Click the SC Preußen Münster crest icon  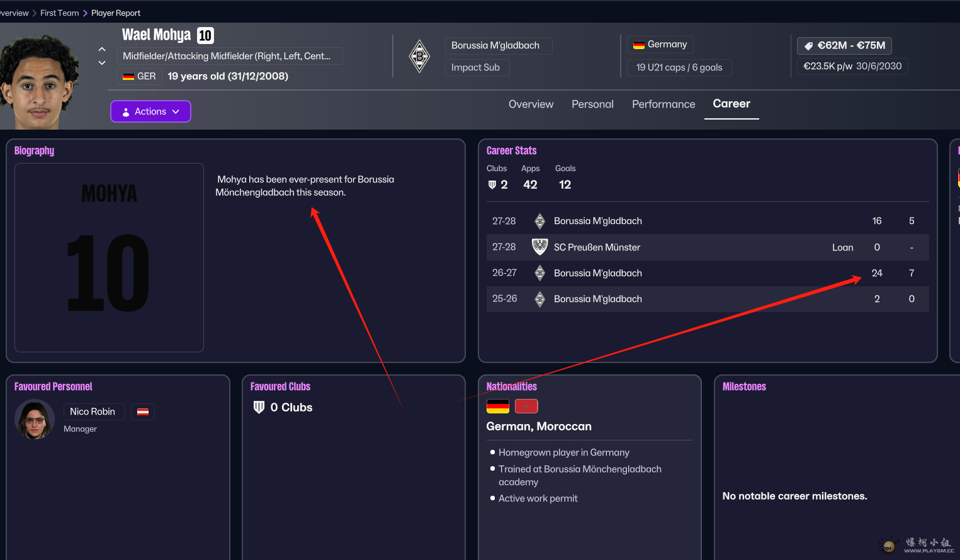point(539,247)
